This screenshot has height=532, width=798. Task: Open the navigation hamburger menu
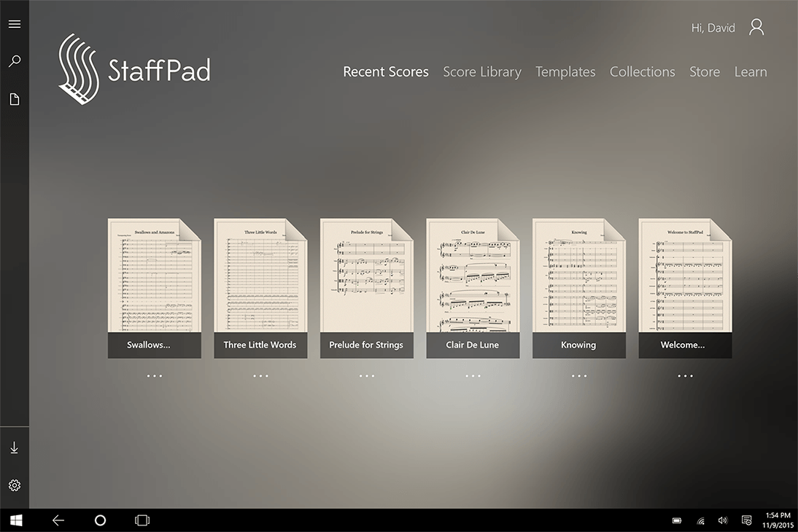pos(15,23)
